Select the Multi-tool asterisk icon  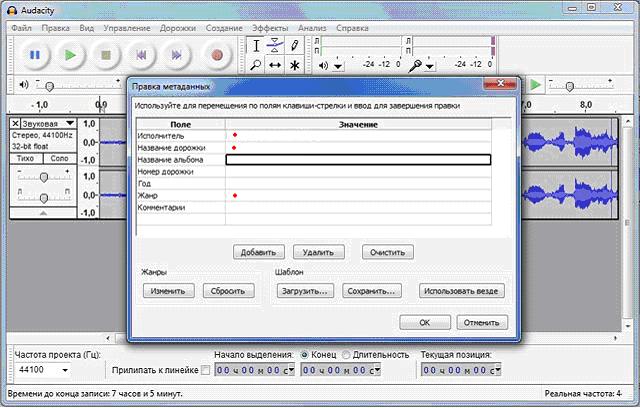(294, 65)
